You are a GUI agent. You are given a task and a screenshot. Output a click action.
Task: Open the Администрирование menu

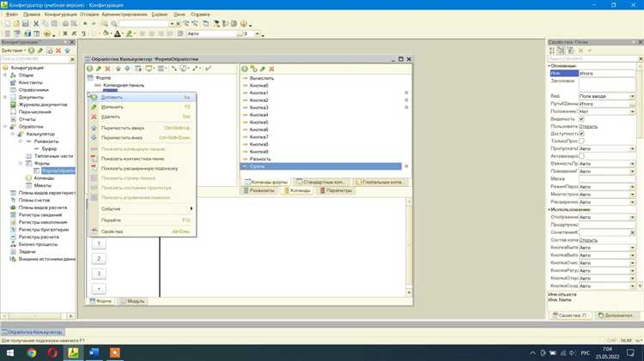click(125, 15)
